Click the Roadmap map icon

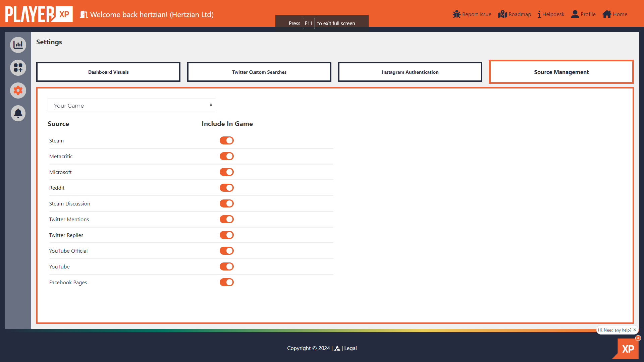click(502, 14)
